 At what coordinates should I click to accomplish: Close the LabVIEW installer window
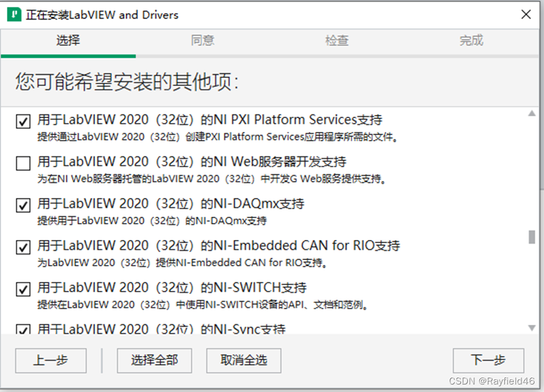pos(526,14)
